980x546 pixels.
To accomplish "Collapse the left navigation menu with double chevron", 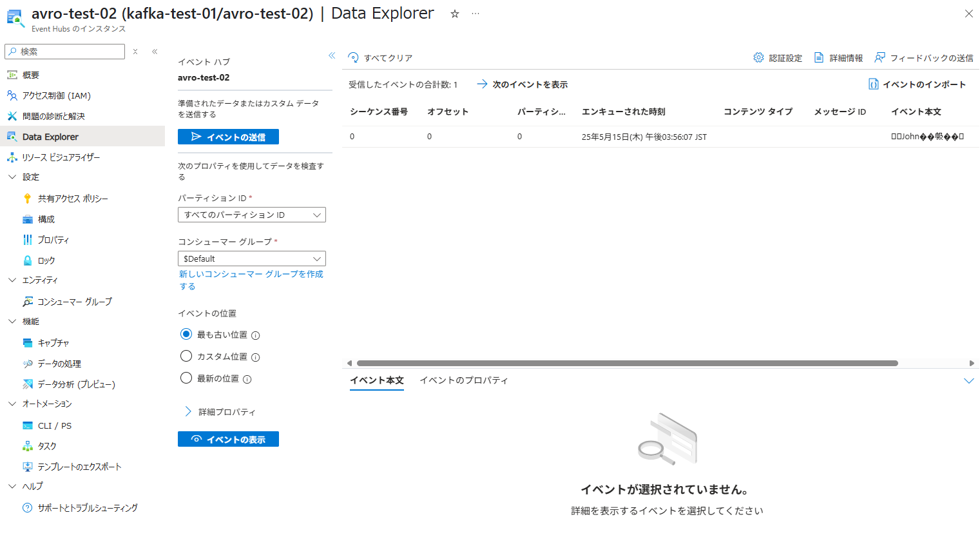I will (x=155, y=52).
